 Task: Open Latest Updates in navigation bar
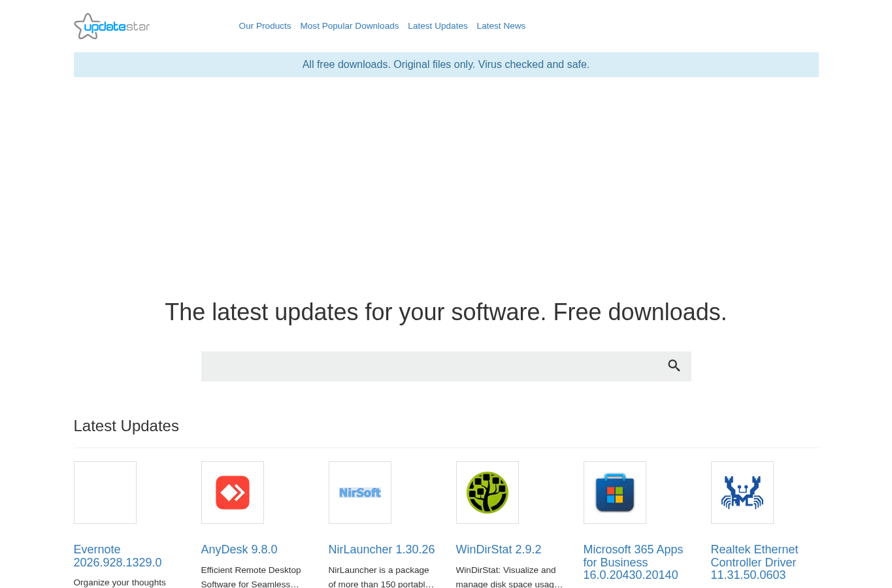tap(438, 26)
